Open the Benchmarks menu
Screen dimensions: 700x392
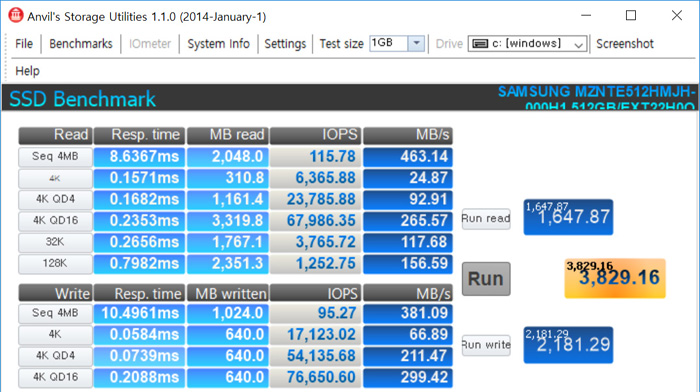click(x=81, y=44)
